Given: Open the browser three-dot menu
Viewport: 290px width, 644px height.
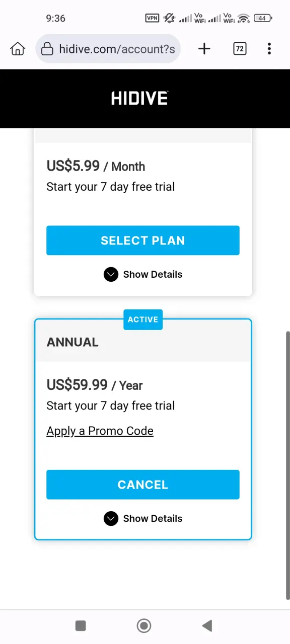Looking at the screenshot, I should point(269,49).
